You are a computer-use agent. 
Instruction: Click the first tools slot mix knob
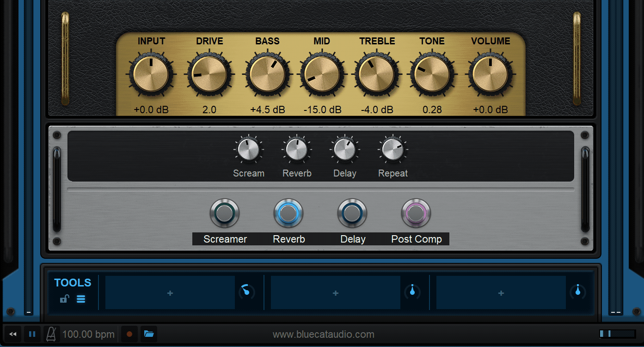coord(247,292)
